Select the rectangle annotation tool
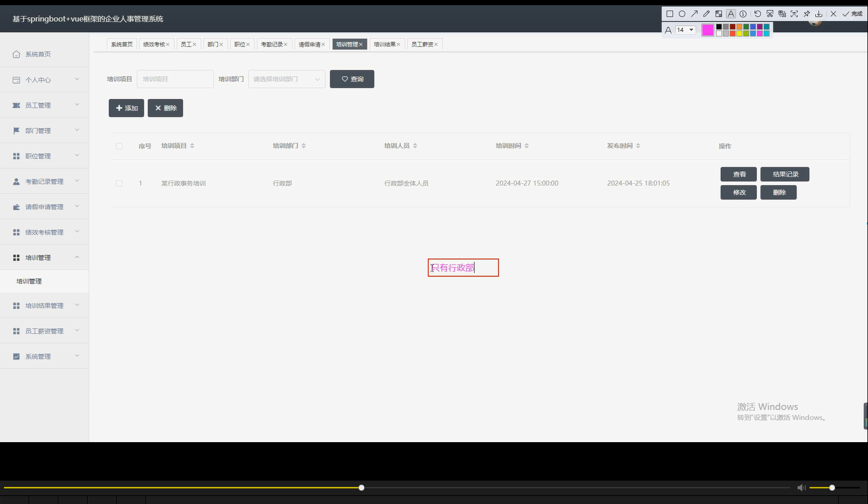The width and height of the screenshot is (868, 504). [x=670, y=14]
